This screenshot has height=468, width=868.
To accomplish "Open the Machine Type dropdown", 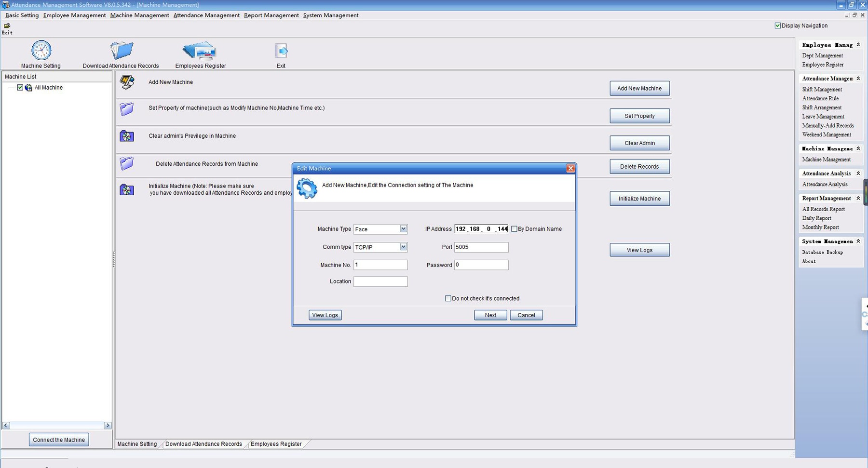I will [x=403, y=229].
